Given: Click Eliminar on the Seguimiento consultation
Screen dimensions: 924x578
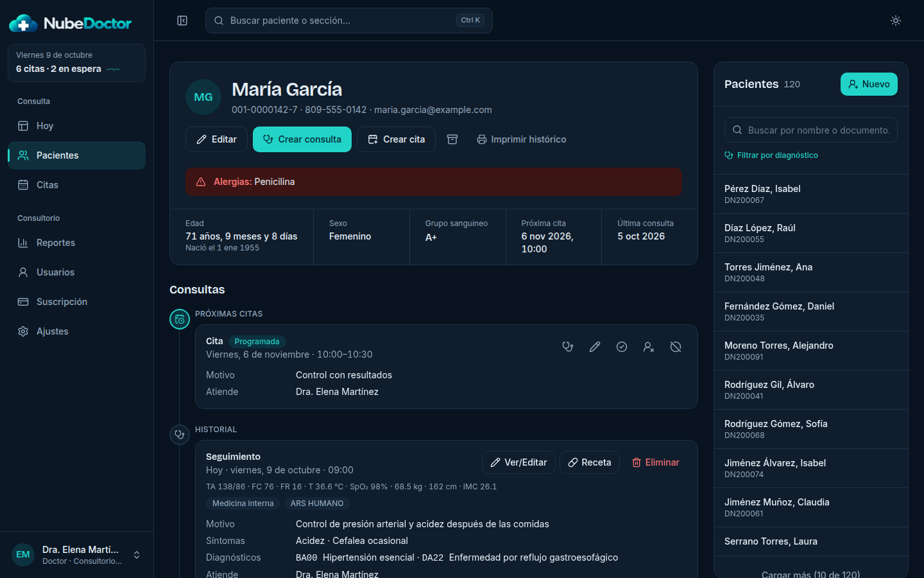Looking at the screenshot, I should 655,462.
